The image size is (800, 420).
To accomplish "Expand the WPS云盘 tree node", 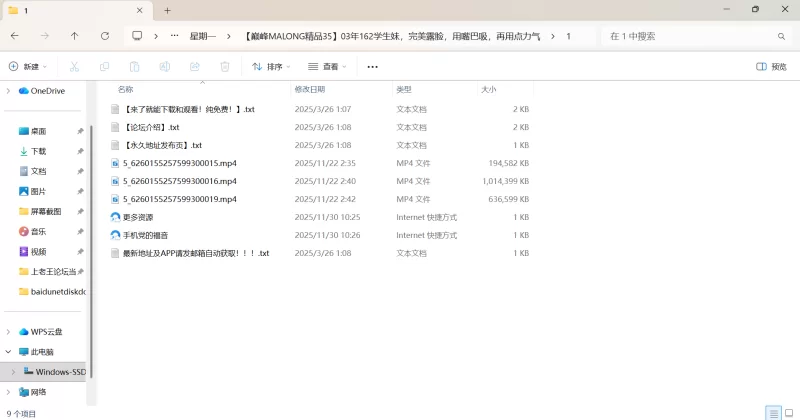I will tap(8, 332).
